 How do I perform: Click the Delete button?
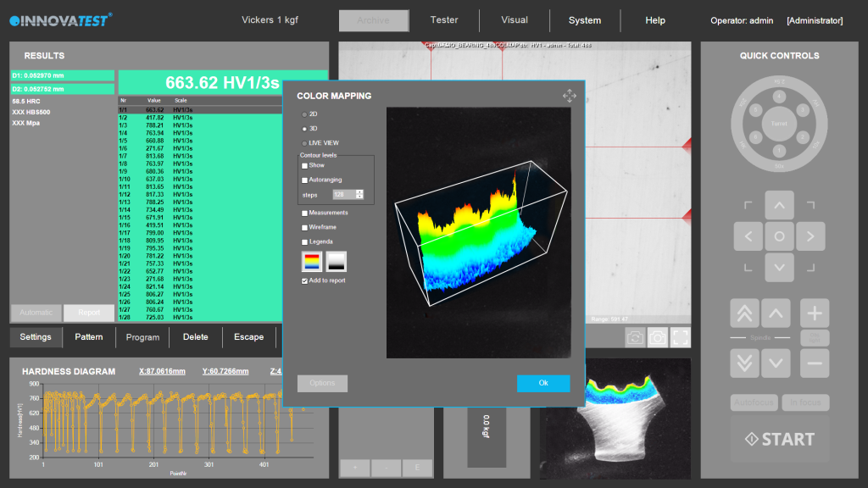click(196, 337)
